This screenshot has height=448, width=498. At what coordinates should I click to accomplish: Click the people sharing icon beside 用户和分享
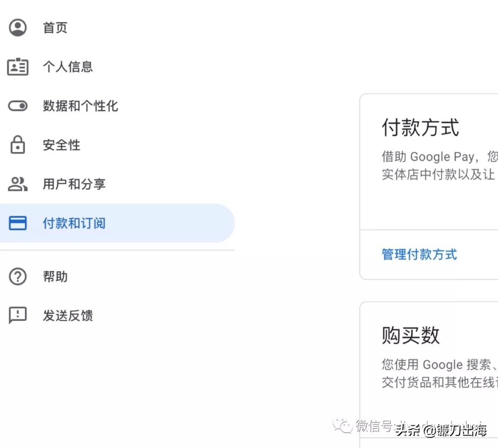click(18, 184)
